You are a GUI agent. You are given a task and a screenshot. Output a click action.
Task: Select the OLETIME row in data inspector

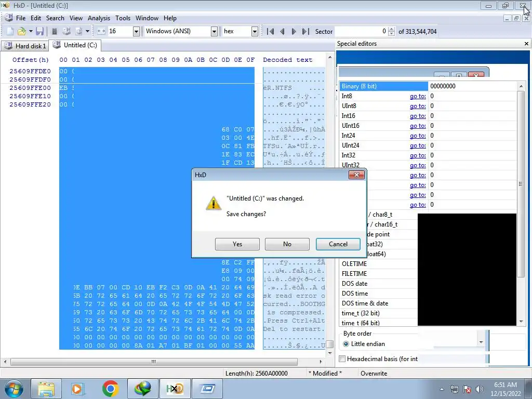point(379,263)
